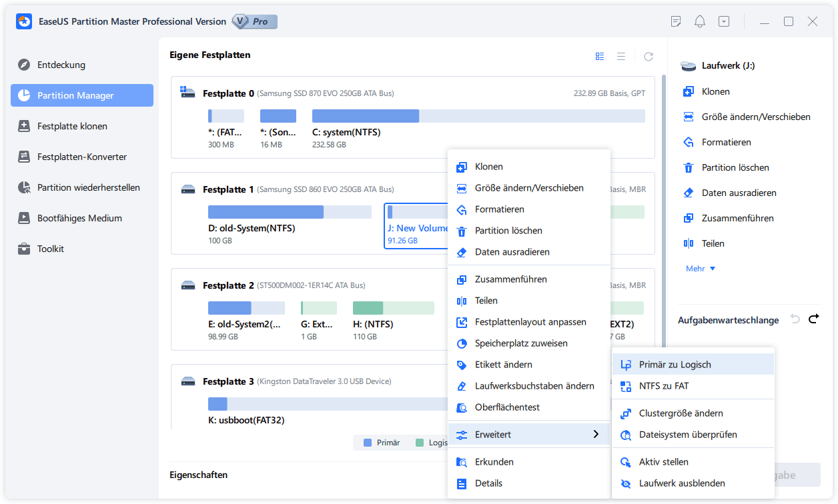
Task: Choose Primär zu Logisch in the submenu
Action: (x=693, y=365)
